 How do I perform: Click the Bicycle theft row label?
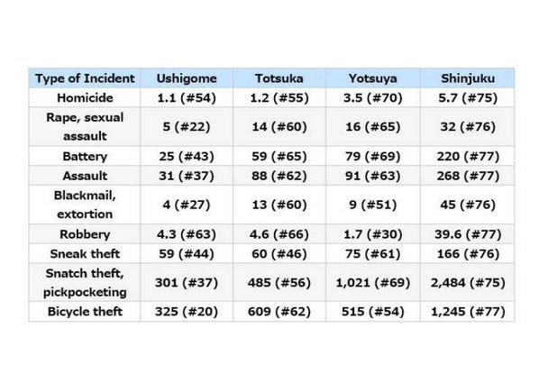tap(85, 313)
